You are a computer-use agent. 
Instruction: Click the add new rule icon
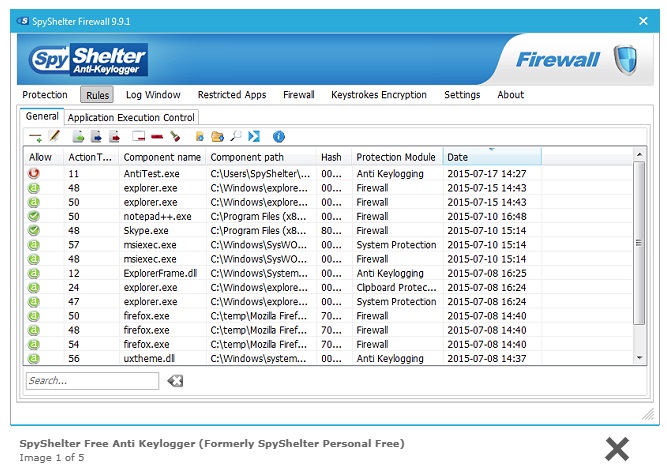click(36, 137)
